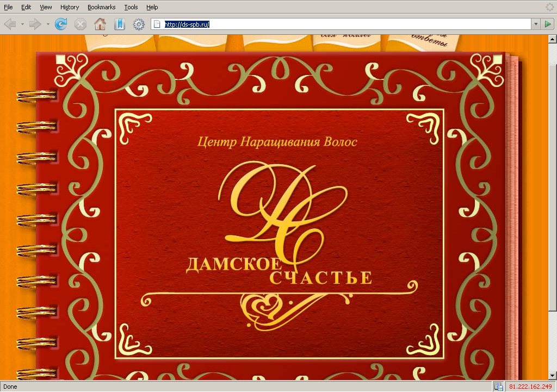Click the scroll down arrow of vertical scrollbar
The height and width of the screenshot is (392, 557).
(553, 375)
